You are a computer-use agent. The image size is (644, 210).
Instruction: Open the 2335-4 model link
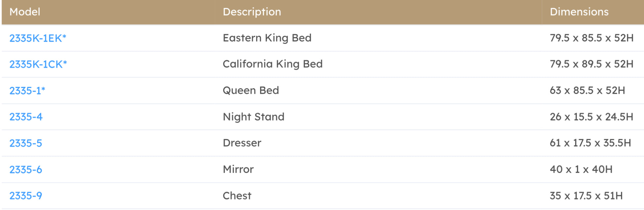click(x=26, y=117)
